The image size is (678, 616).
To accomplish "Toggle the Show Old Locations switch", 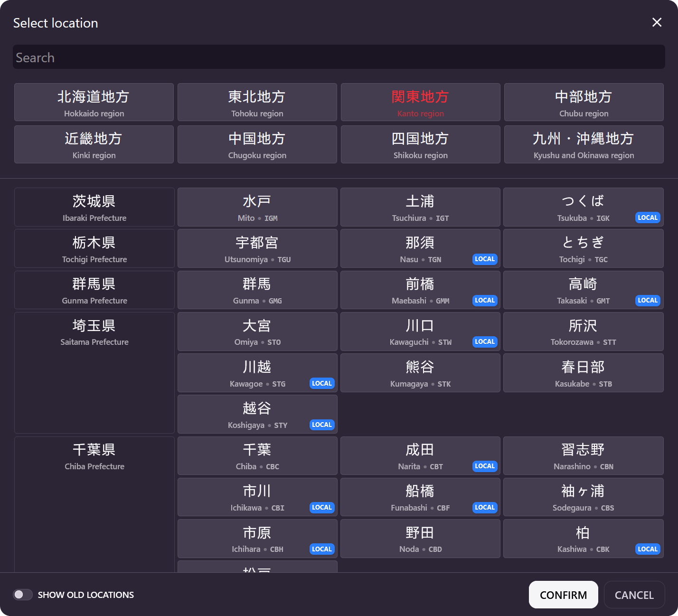I will [23, 595].
